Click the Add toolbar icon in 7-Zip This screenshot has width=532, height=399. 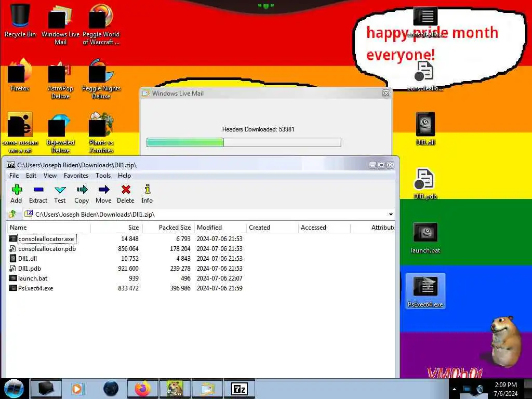coord(16,194)
